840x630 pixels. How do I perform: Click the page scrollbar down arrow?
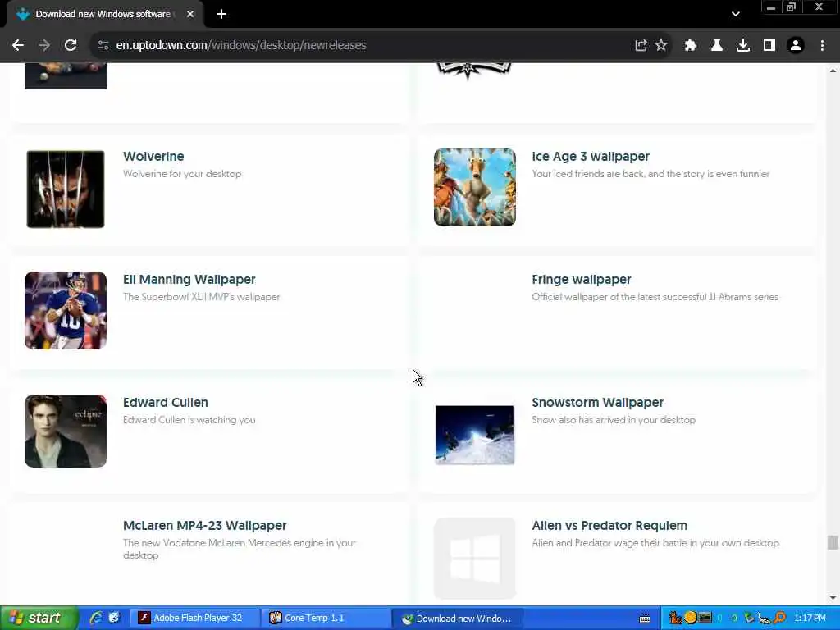coord(833,598)
